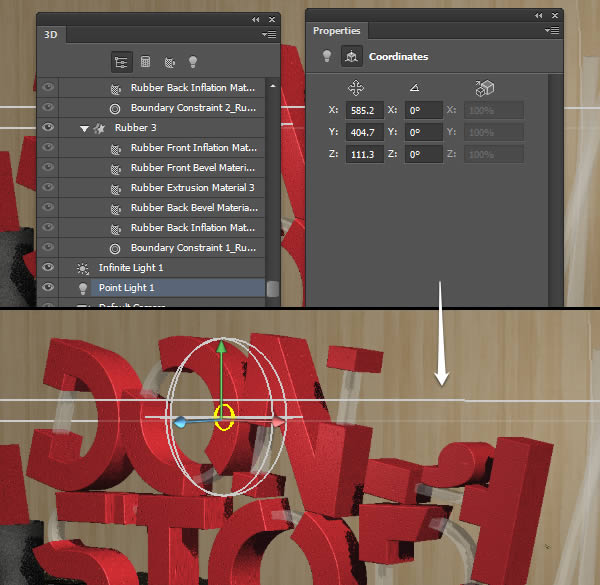The height and width of the screenshot is (585, 600).
Task: Filter 3D panel by meshes icon
Action: pos(145,62)
